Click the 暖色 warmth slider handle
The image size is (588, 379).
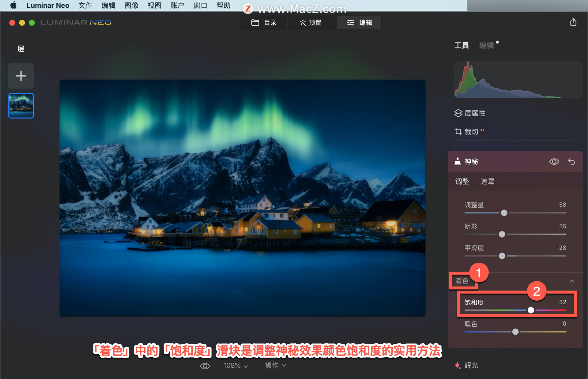[x=515, y=332]
